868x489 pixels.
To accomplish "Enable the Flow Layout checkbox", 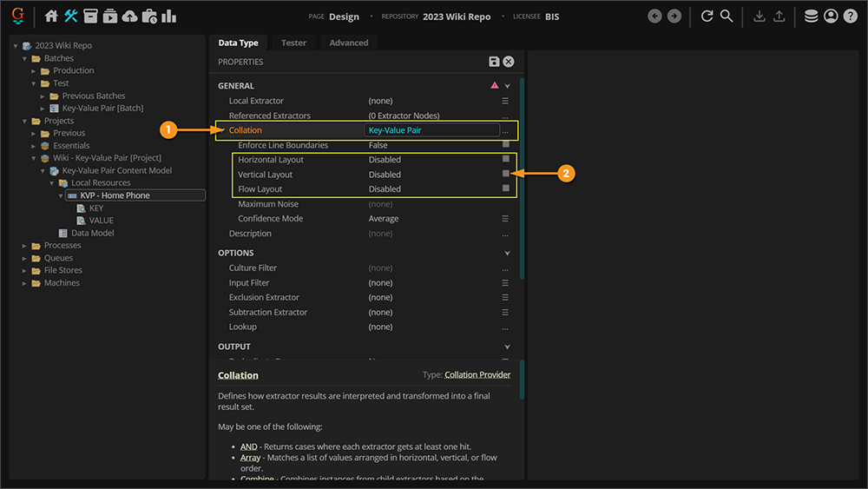I will point(505,188).
